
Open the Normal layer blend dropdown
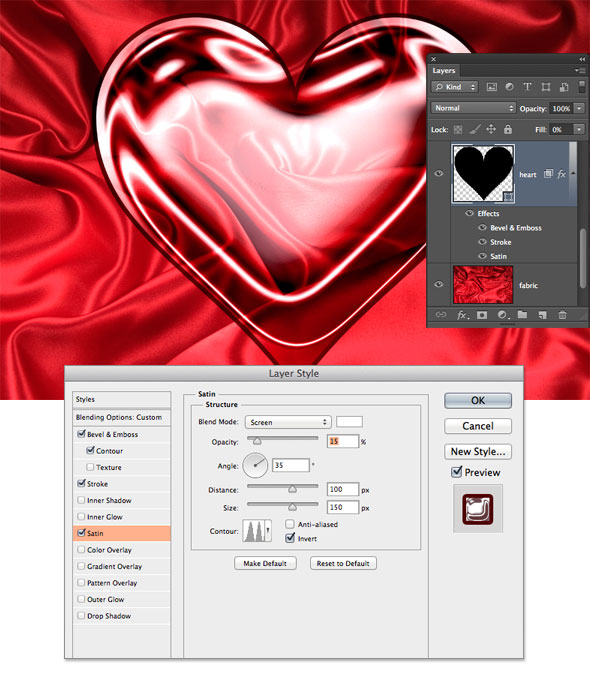pyautogui.click(x=473, y=108)
